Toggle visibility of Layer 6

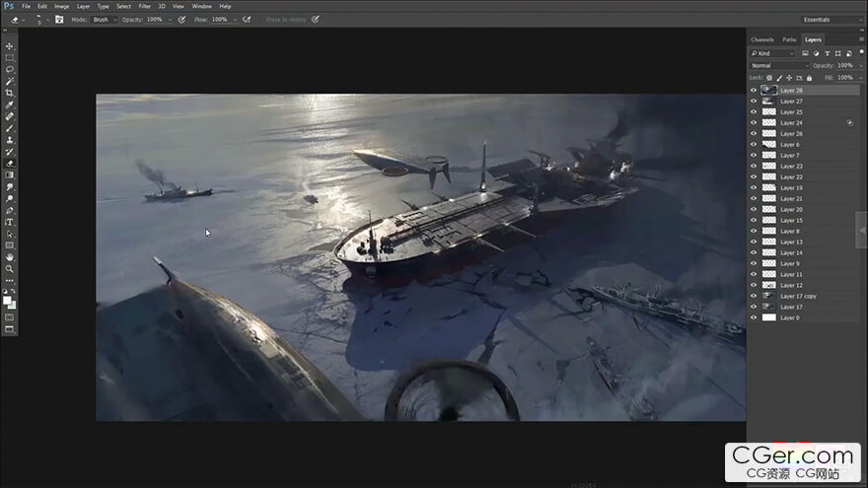tap(754, 144)
